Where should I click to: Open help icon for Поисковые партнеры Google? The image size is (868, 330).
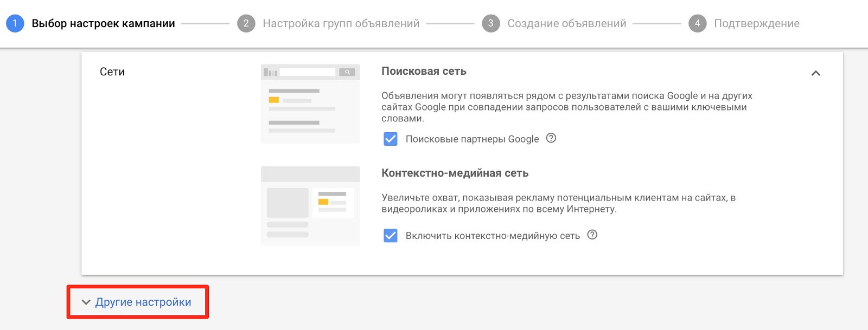551,138
